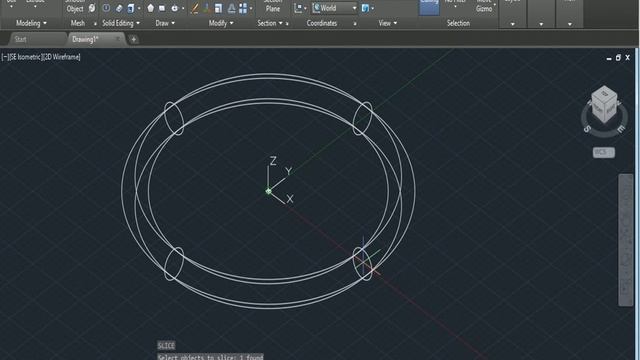Expand the Solid Editing panel
This screenshot has height=360, width=640.
coord(121,23)
